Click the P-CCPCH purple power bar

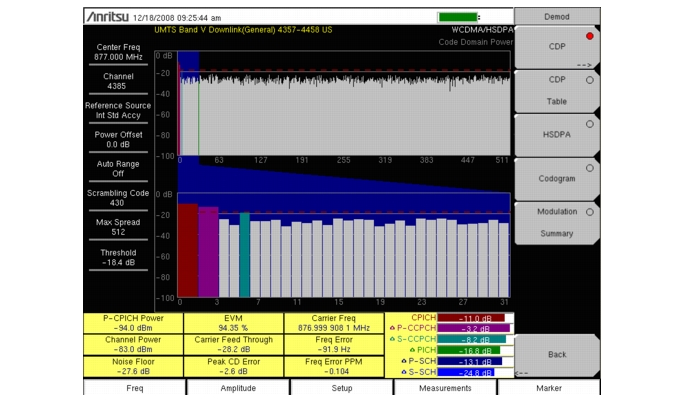point(475,328)
